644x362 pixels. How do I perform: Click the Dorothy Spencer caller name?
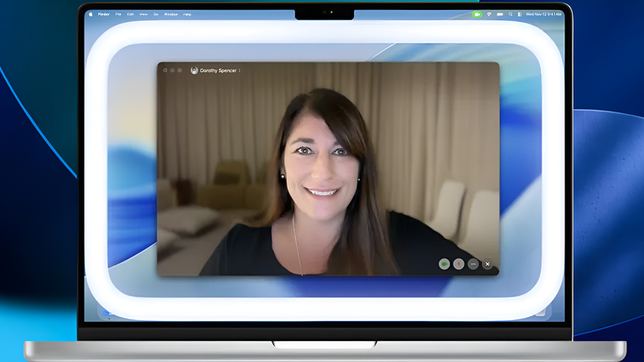[x=218, y=70]
